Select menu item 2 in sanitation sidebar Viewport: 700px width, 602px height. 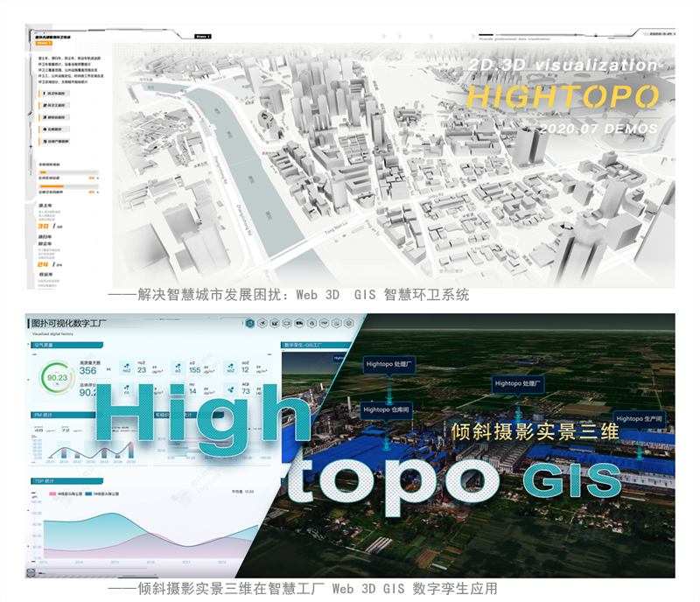click(55, 105)
